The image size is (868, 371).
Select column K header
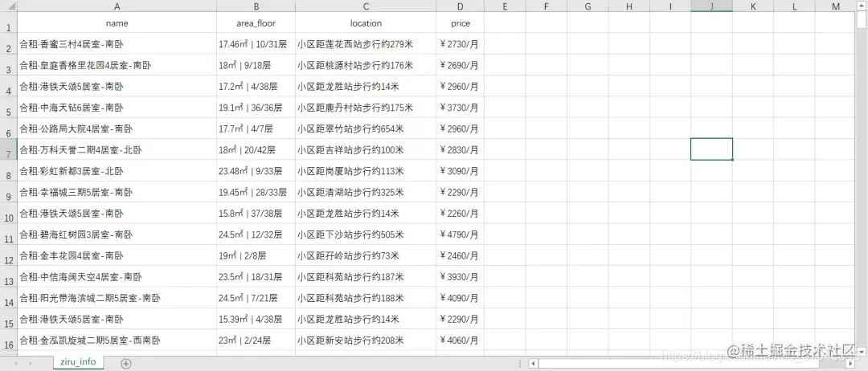coord(753,6)
